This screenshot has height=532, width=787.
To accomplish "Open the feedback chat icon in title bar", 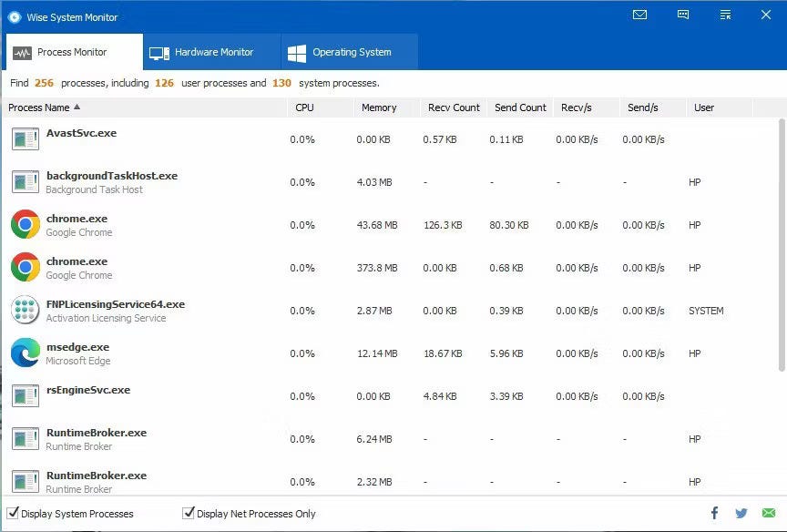I will (682, 14).
